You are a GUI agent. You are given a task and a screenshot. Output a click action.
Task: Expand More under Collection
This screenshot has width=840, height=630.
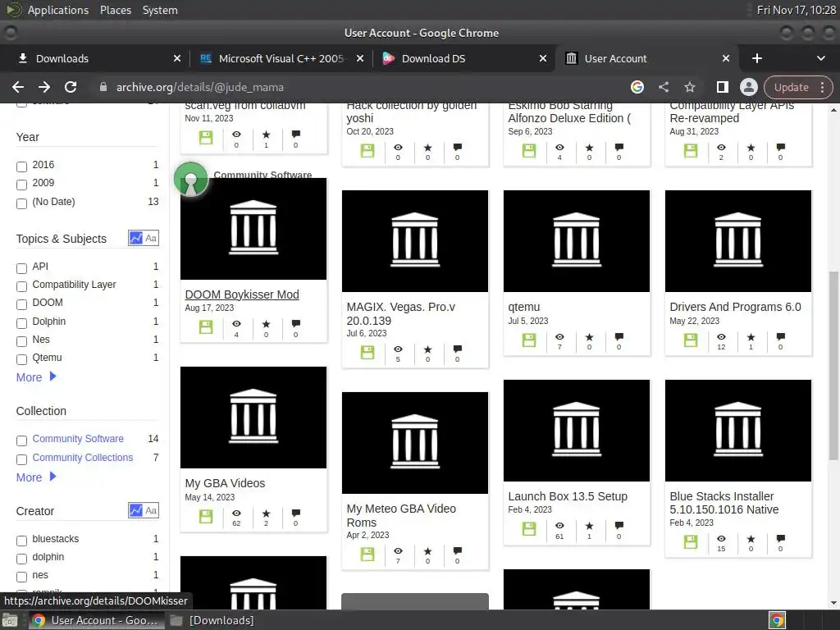pyautogui.click(x=36, y=477)
